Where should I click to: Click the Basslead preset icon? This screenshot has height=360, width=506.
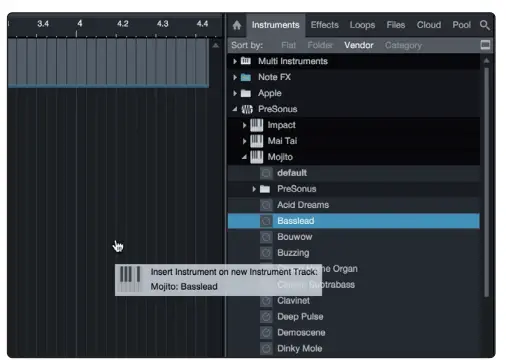pos(266,221)
